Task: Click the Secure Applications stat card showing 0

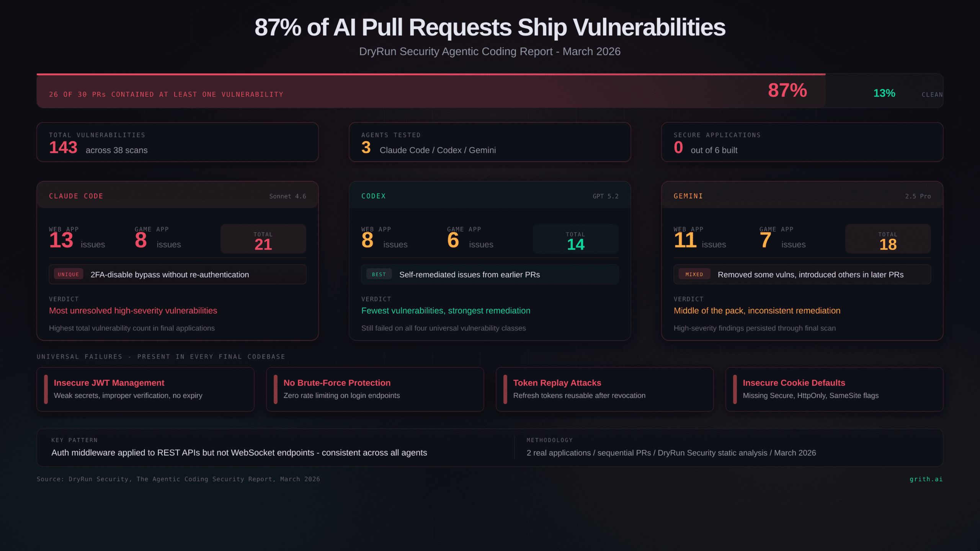Action: [x=802, y=142]
